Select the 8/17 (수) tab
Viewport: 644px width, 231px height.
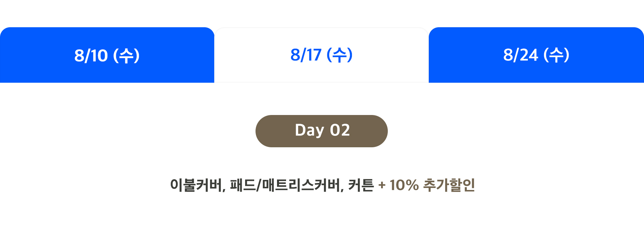tap(321, 55)
